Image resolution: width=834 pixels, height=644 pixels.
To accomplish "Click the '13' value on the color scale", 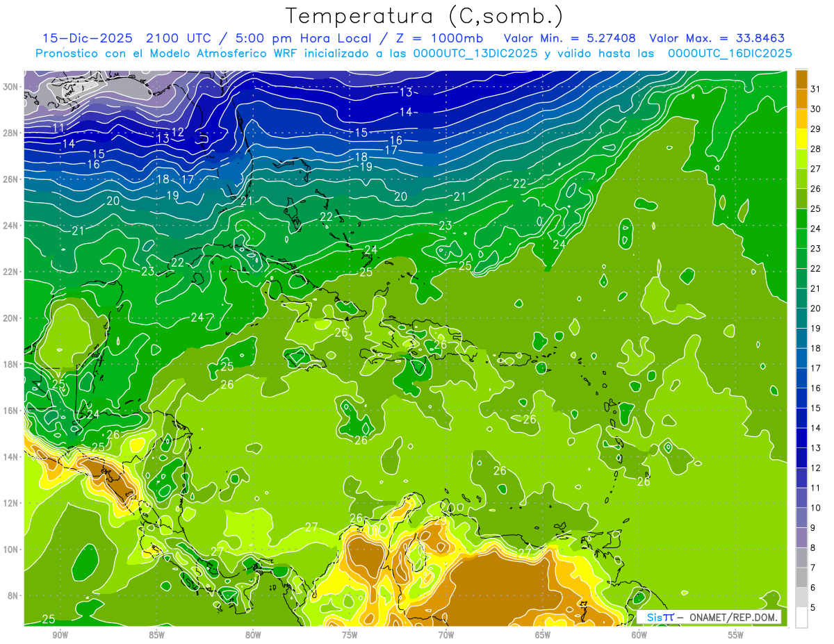I will click(x=815, y=448).
